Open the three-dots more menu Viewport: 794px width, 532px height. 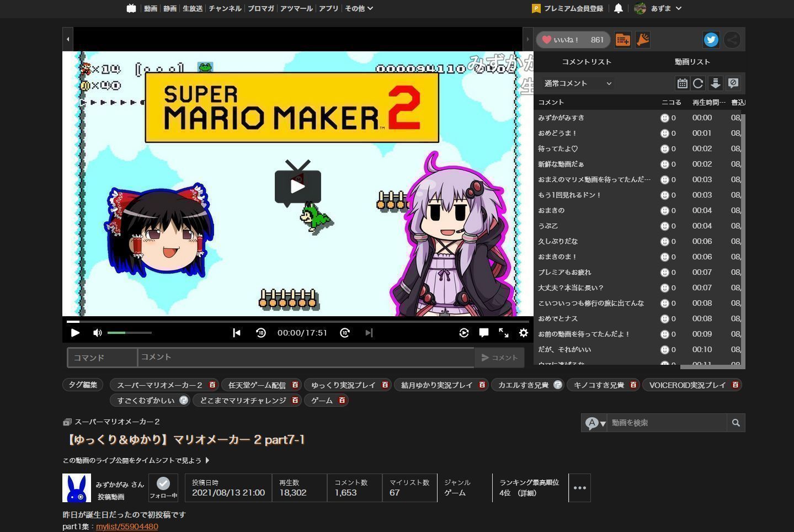click(580, 488)
